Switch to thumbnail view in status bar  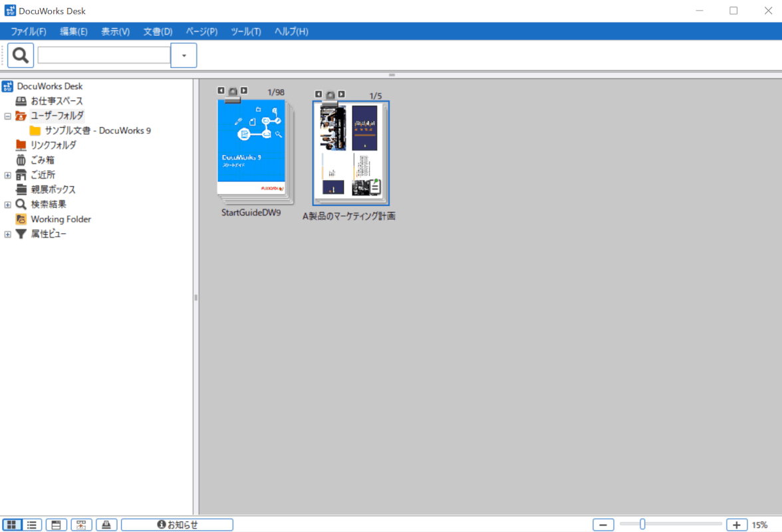11,525
